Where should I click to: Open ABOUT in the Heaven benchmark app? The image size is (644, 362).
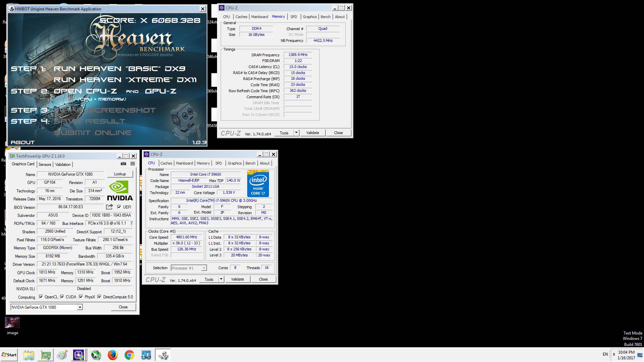pos(22,142)
